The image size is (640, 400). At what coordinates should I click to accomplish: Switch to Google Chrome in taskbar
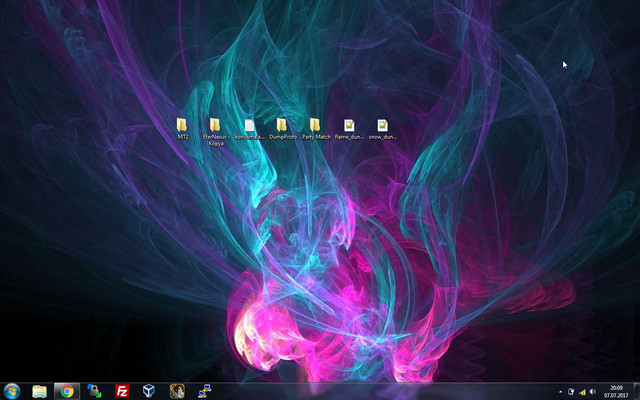[x=67, y=391]
